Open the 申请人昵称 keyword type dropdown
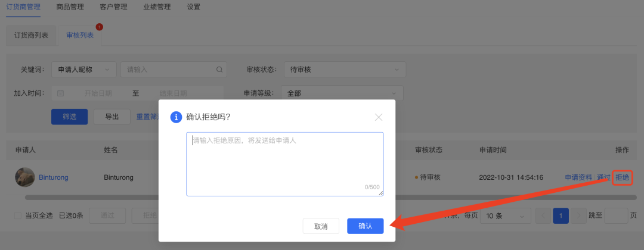The image size is (644, 250). (x=84, y=69)
